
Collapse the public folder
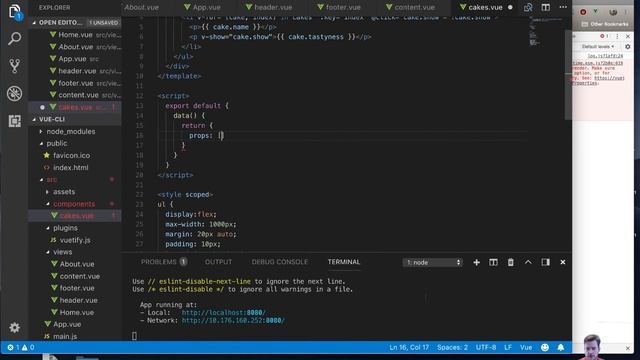[x=57, y=143]
